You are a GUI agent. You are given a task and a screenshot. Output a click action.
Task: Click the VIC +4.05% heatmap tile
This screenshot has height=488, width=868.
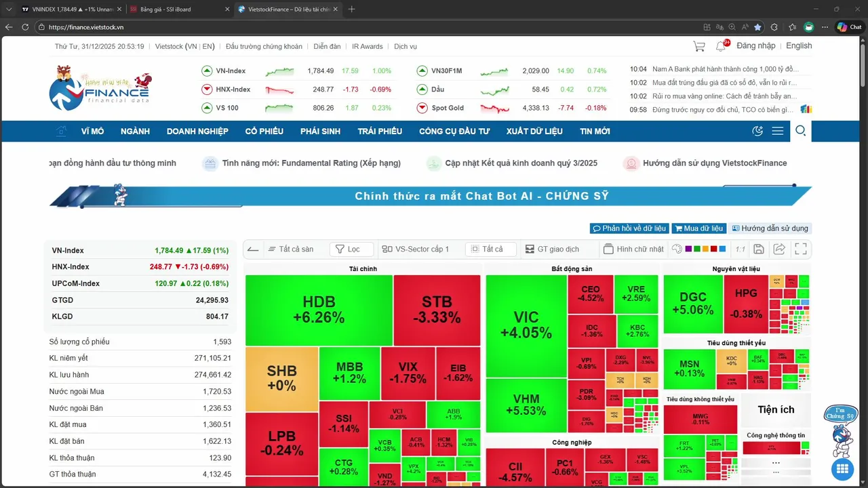pyautogui.click(x=526, y=325)
